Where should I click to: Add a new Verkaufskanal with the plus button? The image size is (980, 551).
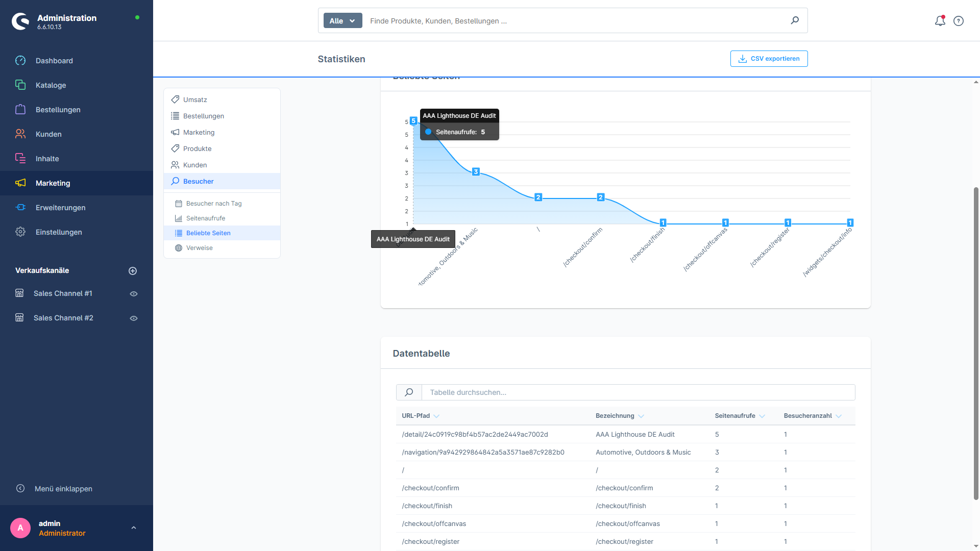tap(133, 270)
